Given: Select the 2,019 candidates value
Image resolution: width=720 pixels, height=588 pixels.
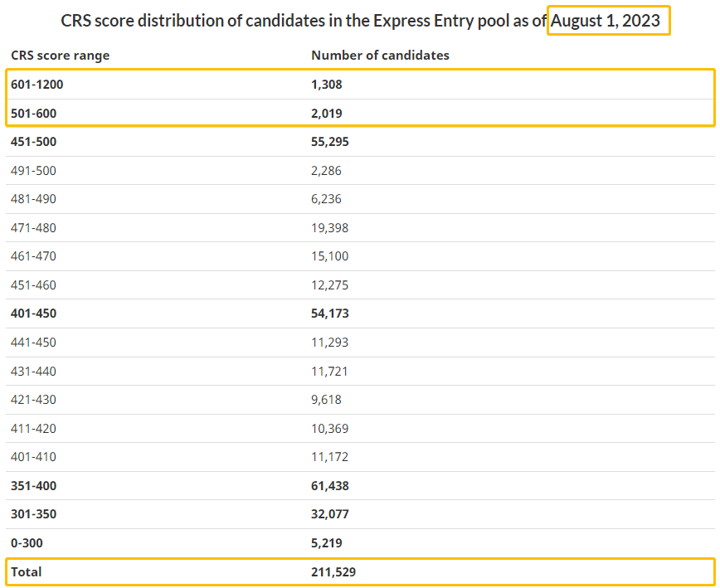Looking at the screenshot, I should [327, 113].
